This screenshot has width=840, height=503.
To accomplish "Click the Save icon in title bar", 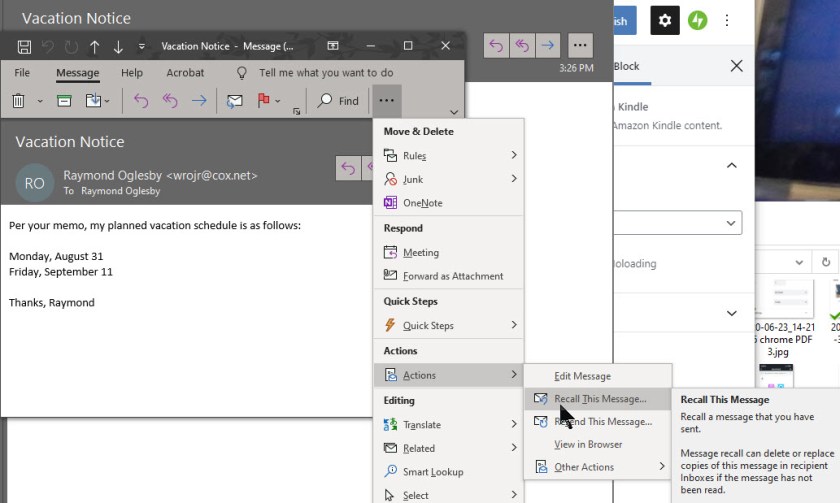I will (24, 46).
